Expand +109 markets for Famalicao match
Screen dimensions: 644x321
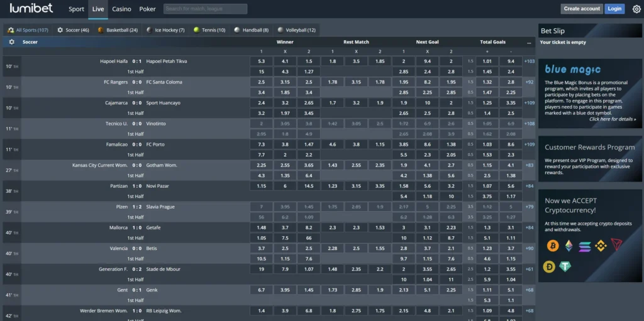tap(530, 144)
